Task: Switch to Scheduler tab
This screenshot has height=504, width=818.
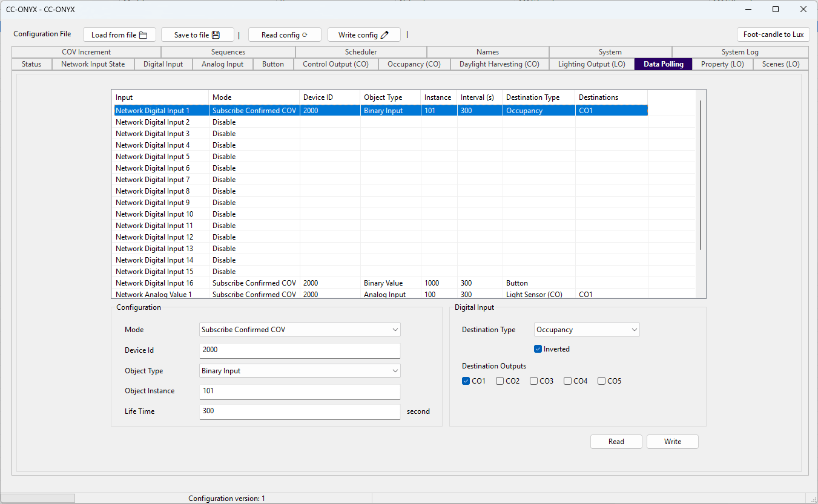Action: point(361,52)
